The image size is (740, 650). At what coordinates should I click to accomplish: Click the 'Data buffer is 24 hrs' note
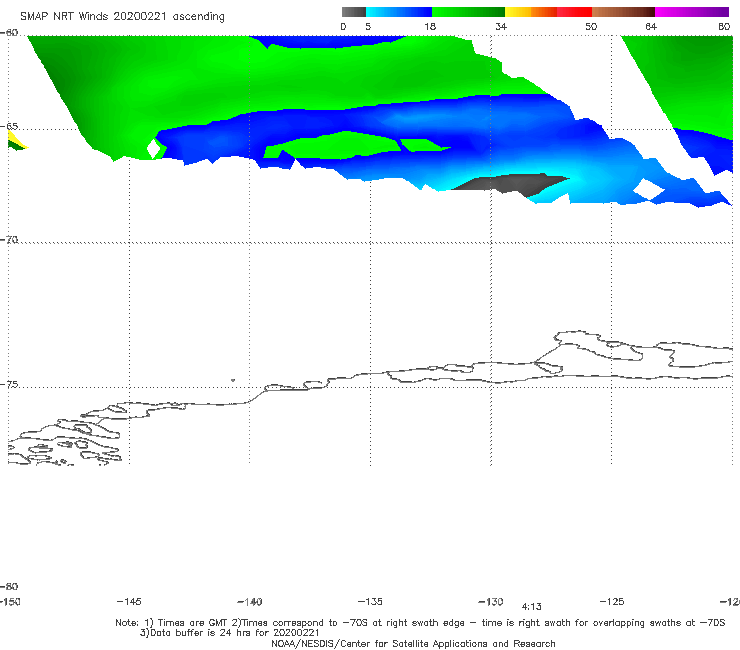pyautogui.click(x=230, y=633)
